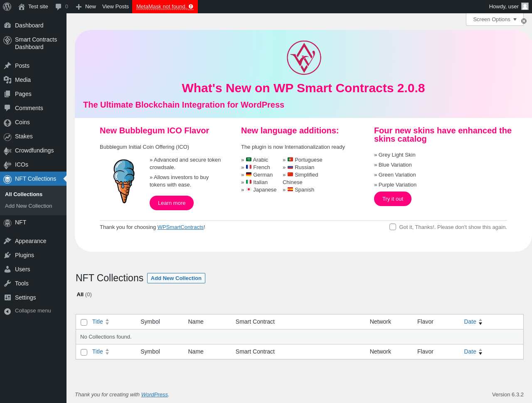The width and height of the screenshot is (532, 403).
Task: Tick the select-all checkbox in table footer
Action: (84, 352)
